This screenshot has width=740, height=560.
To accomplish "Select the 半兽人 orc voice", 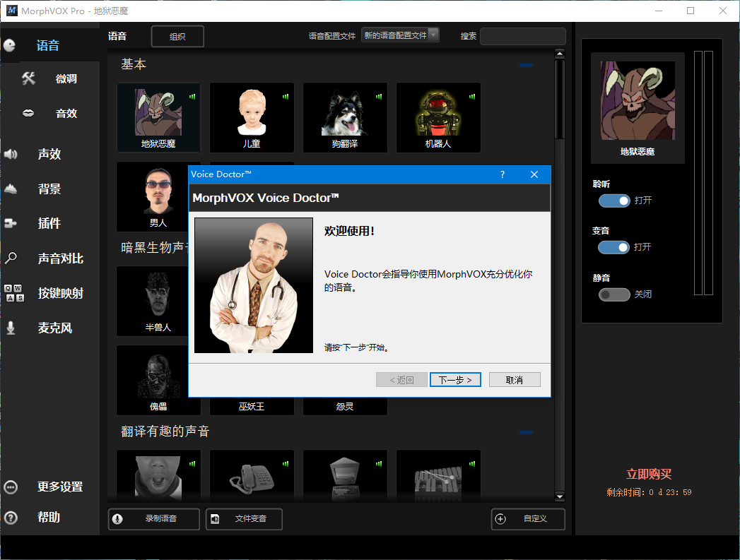I will pos(153,302).
